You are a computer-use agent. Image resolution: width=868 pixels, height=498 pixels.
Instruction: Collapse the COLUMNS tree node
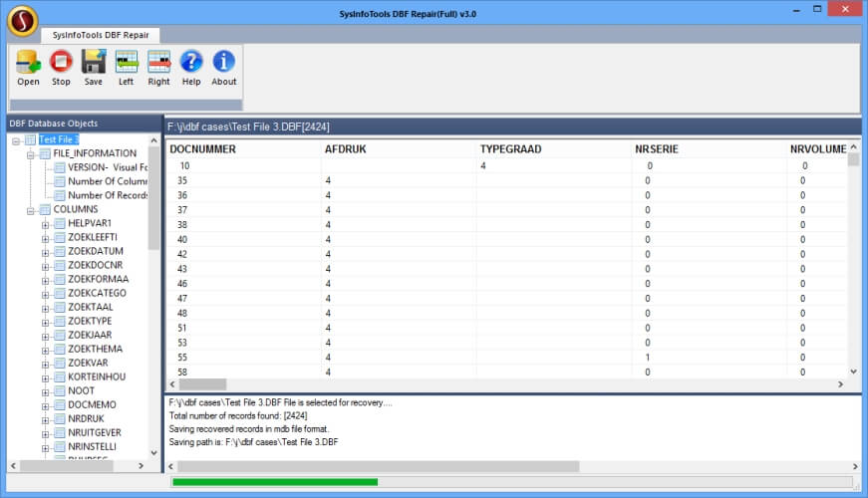[31, 209]
